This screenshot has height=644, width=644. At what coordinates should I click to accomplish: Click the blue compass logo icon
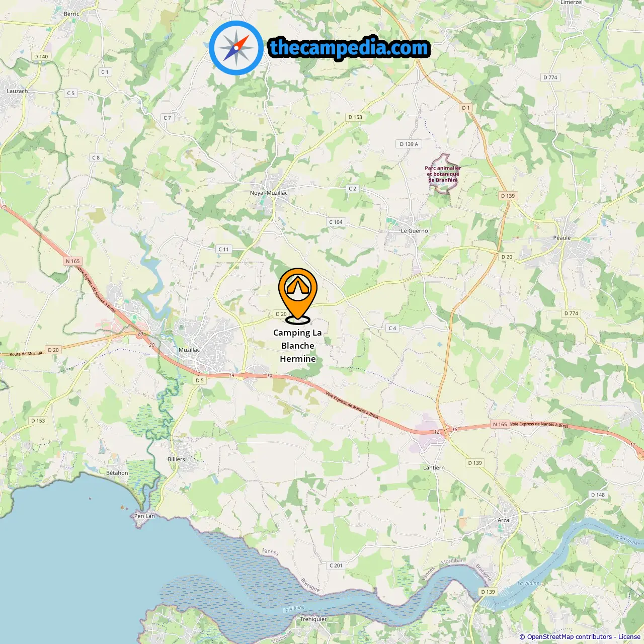(236, 48)
